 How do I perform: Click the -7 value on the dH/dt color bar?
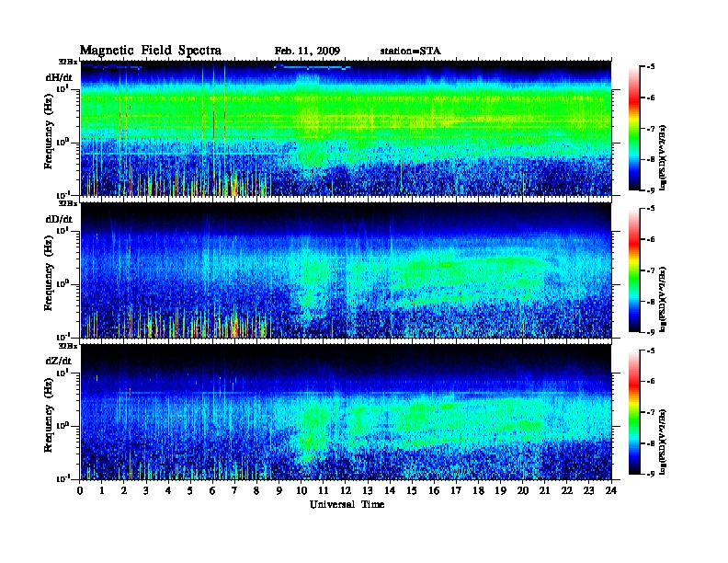tap(651, 129)
